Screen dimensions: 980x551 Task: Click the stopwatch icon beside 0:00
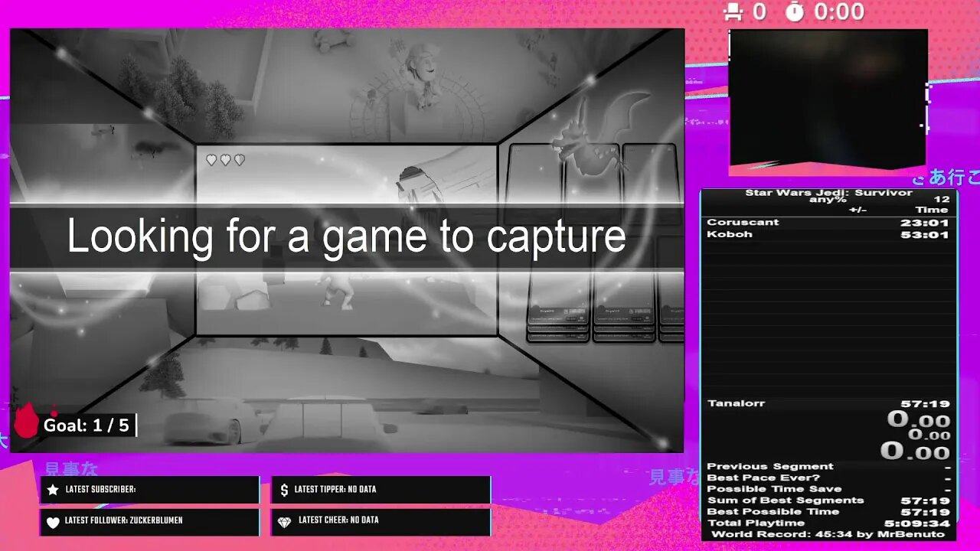[795, 11]
